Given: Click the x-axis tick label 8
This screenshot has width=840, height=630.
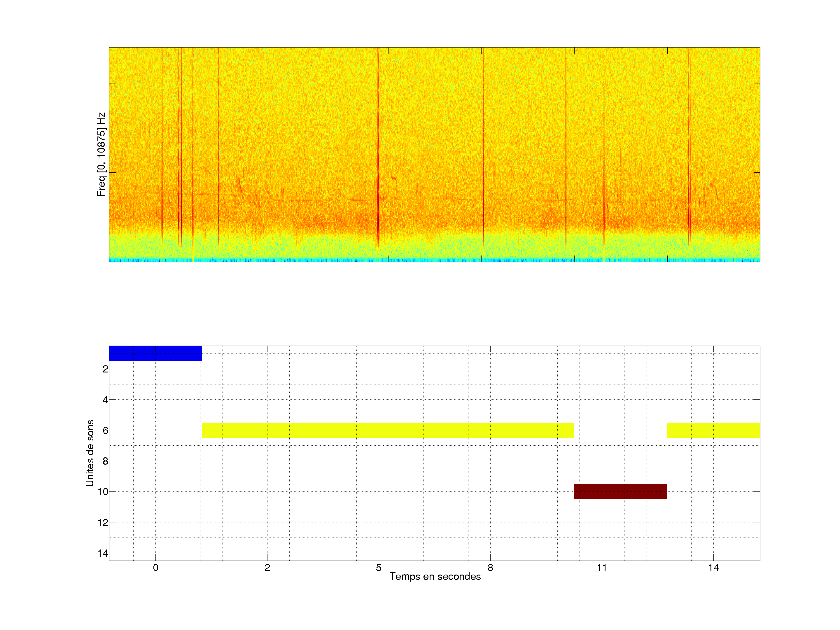Looking at the screenshot, I should [x=490, y=568].
